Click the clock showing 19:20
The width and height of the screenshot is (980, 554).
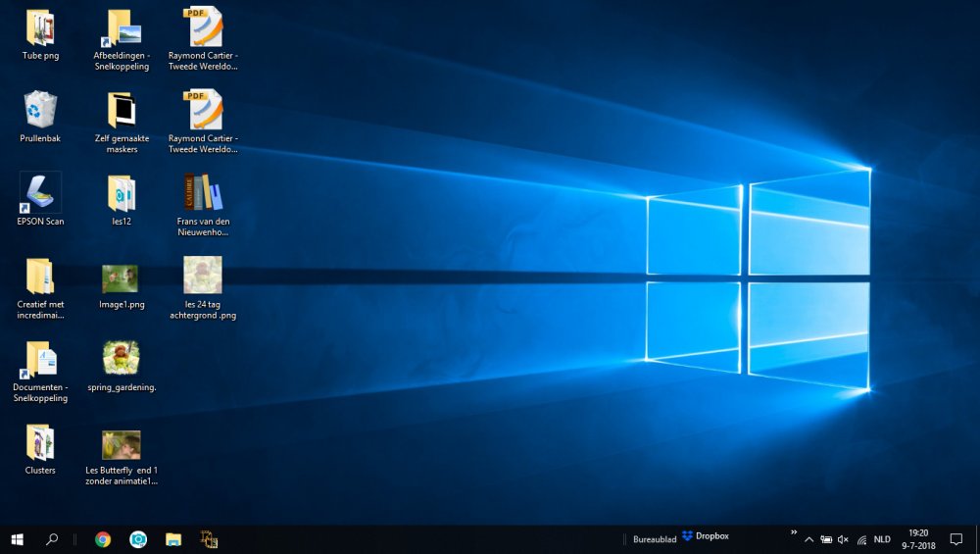point(918,539)
